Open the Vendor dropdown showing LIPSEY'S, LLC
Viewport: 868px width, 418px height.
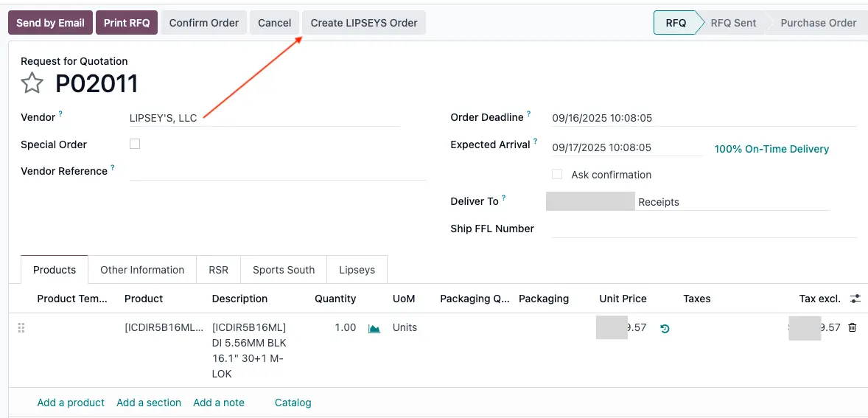tap(264, 118)
